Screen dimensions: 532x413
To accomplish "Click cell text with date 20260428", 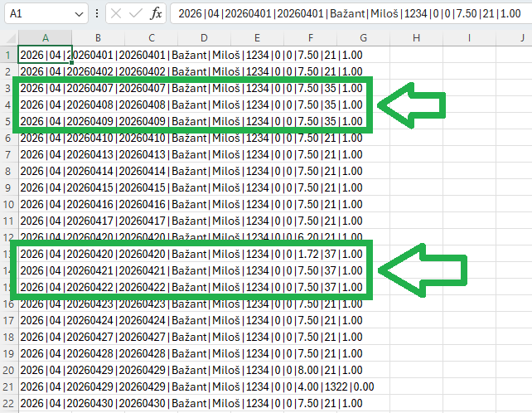I will click(191, 354).
